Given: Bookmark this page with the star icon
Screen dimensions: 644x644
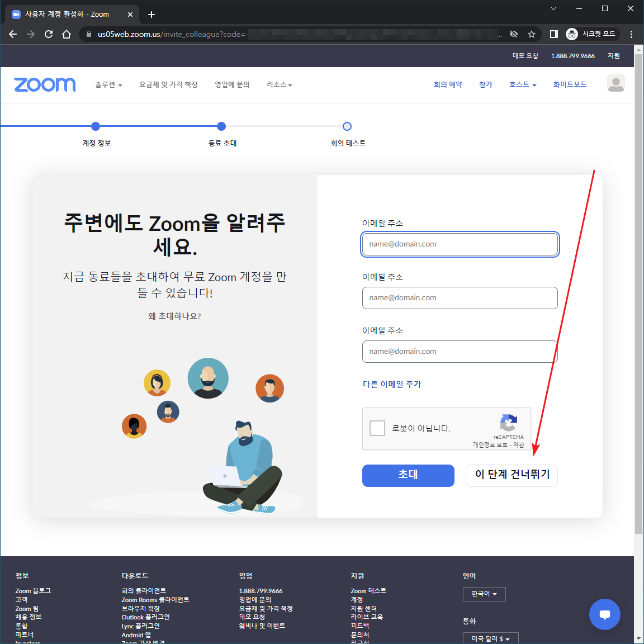Looking at the screenshot, I should [x=532, y=34].
